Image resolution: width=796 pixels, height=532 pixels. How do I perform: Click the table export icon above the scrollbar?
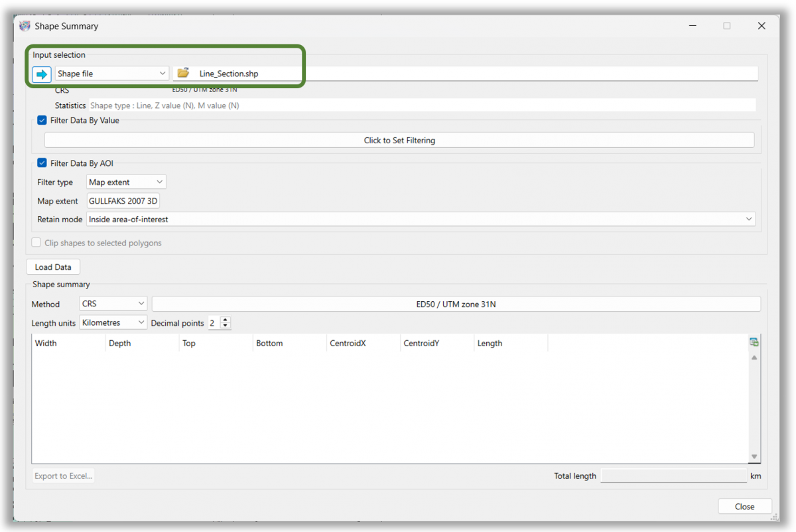pos(754,341)
